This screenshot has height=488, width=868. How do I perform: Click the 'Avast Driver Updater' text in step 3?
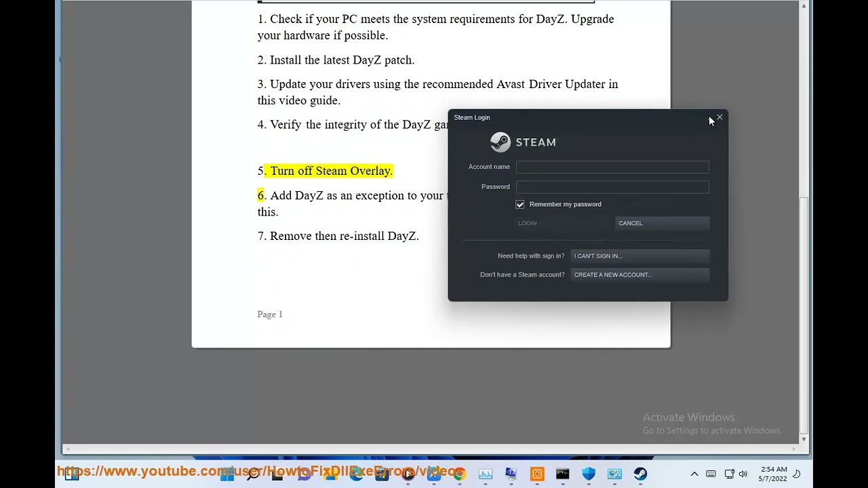tap(551, 84)
